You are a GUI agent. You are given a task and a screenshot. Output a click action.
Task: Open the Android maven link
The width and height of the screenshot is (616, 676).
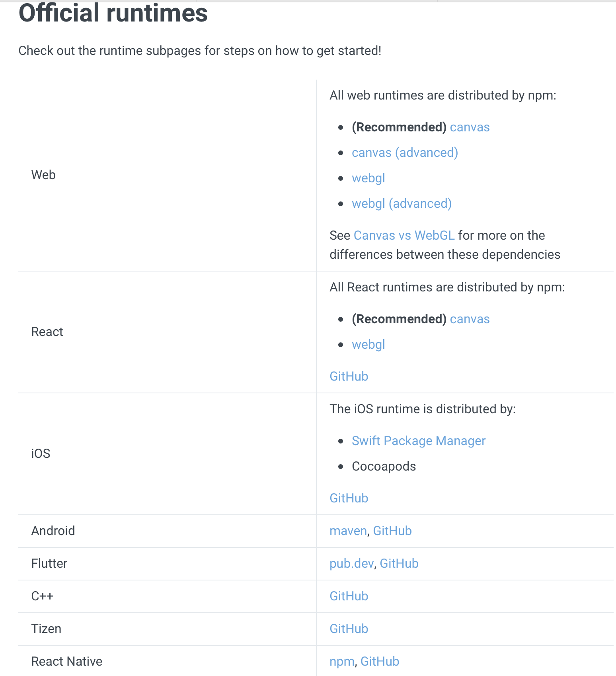coord(348,531)
